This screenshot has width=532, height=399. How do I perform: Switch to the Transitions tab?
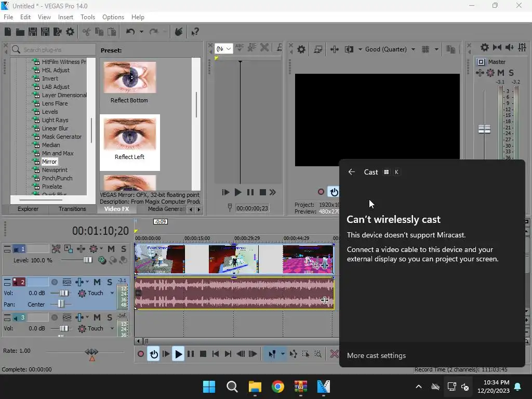click(72, 209)
